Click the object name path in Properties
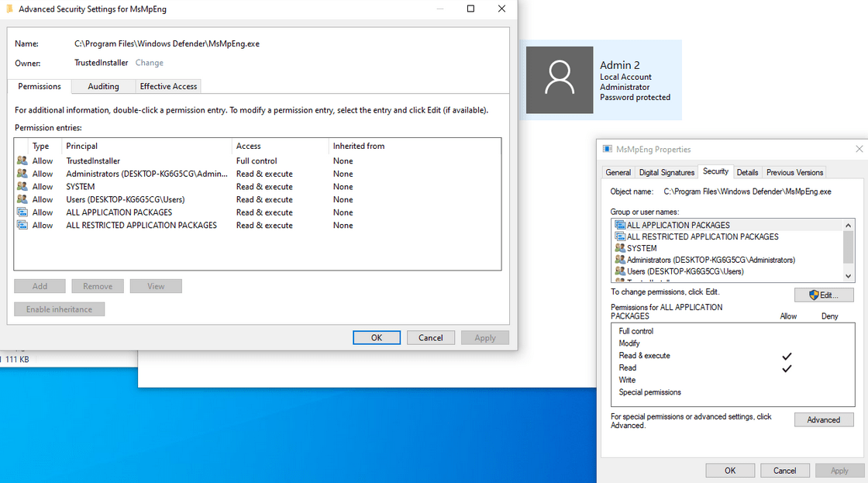This screenshot has width=868, height=483. (747, 191)
